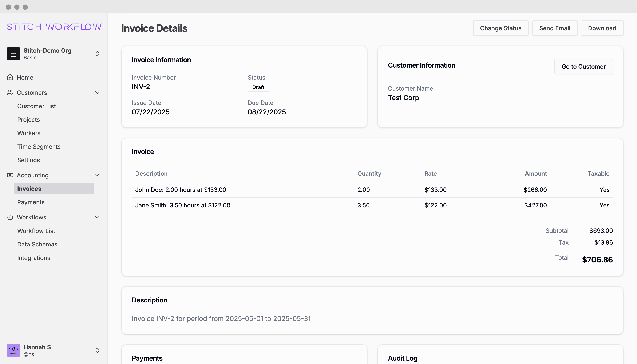Click the Send Email button

pos(554,28)
